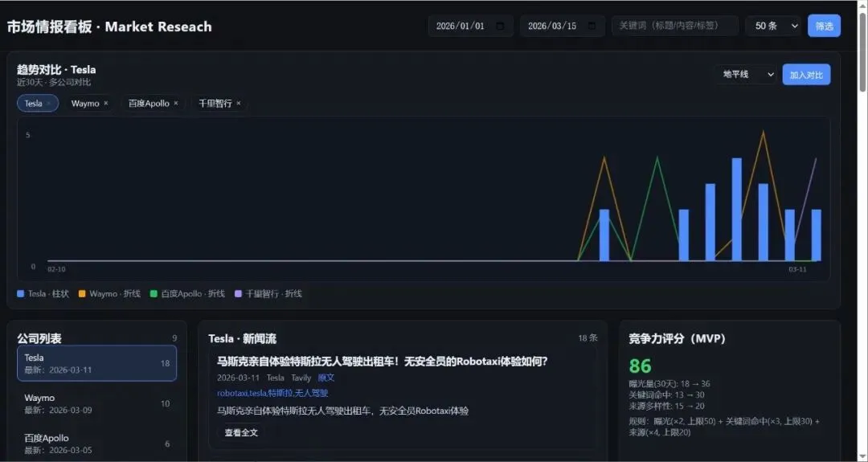868x462 pixels.
Task: Remove Waymo chip from comparison
Action: coord(106,104)
